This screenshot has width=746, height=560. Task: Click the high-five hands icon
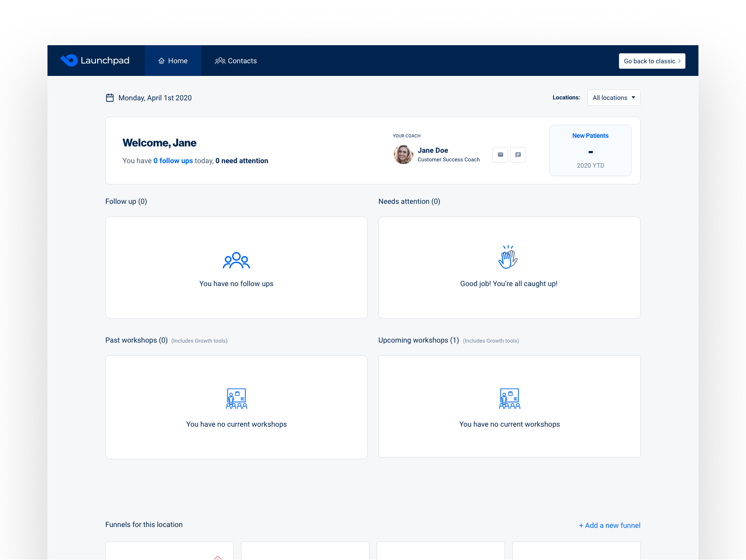point(508,257)
